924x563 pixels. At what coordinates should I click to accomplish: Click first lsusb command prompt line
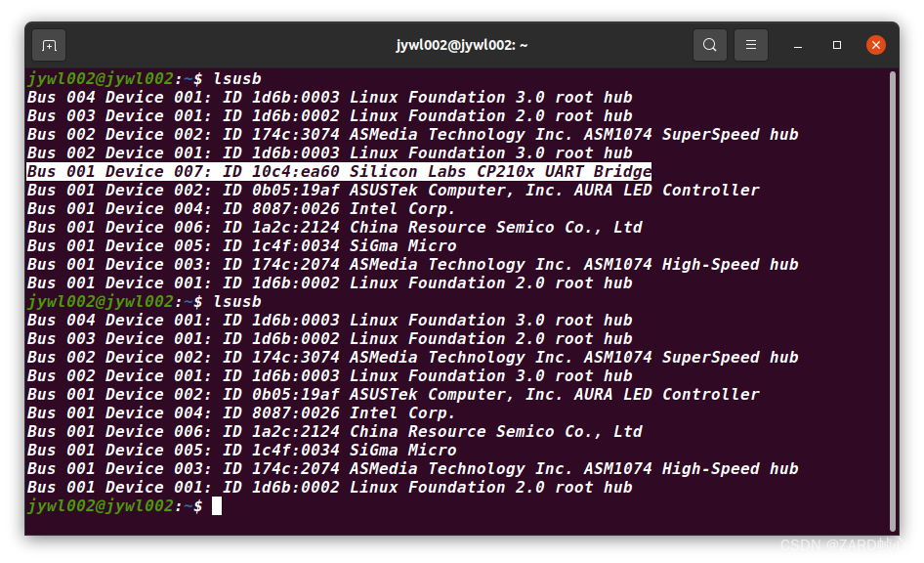pyautogui.click(x=145, y=79)
